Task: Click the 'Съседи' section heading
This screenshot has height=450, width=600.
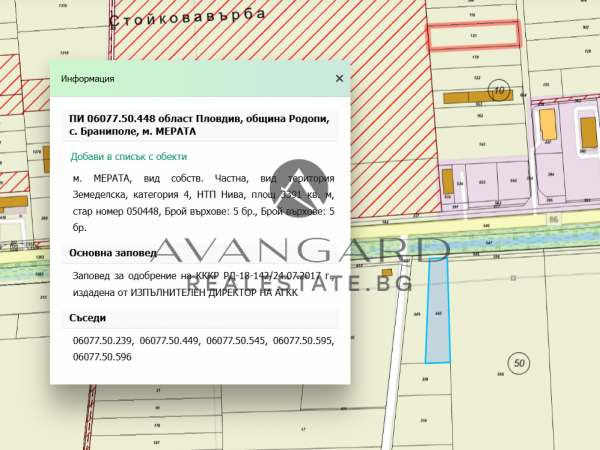Action: (88, 318)
